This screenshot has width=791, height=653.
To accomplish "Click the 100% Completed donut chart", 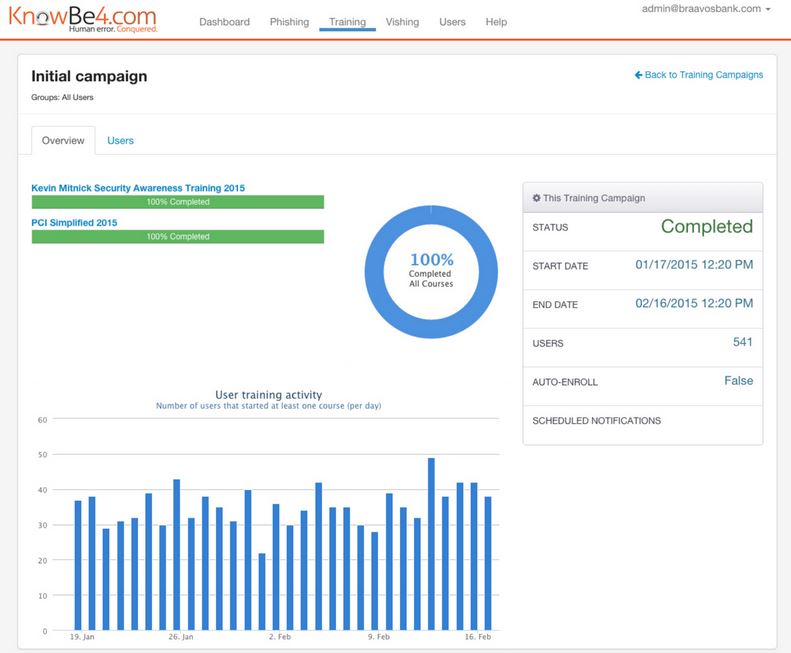I will (x=431, y=271).
